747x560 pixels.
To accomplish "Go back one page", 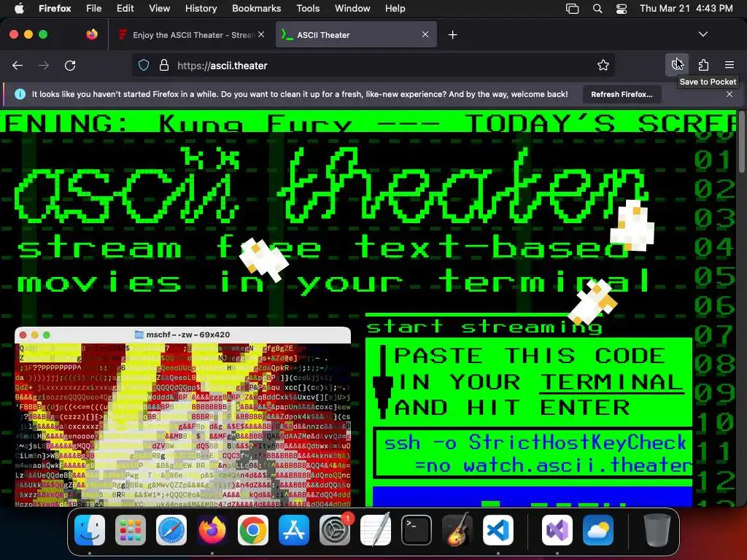I will tap(18, 65).
